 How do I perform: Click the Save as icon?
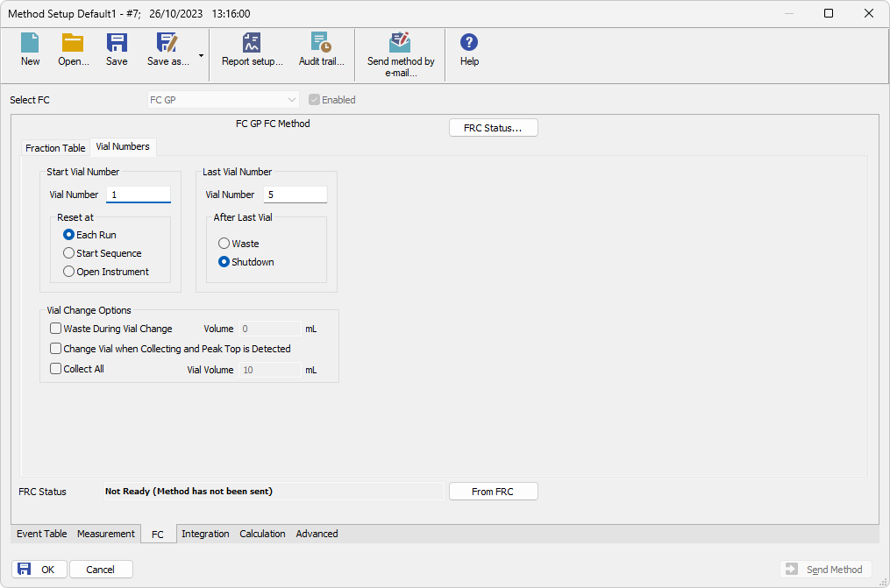pos(167,43)
